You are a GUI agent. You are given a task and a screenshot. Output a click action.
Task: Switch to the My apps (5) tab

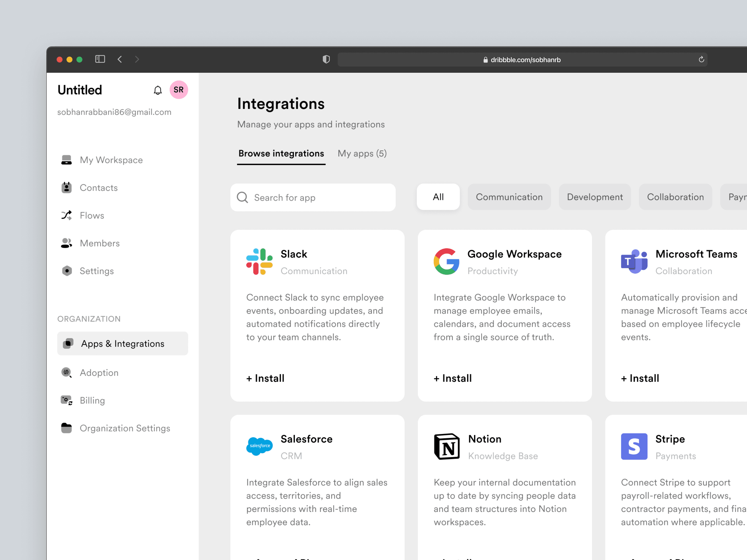click(362, 154)
